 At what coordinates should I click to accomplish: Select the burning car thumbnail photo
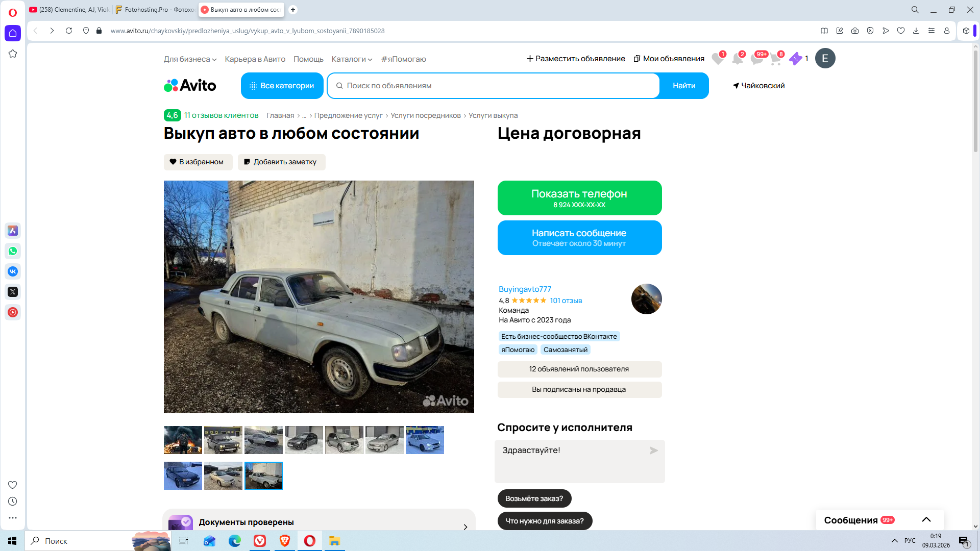point(183,440)
